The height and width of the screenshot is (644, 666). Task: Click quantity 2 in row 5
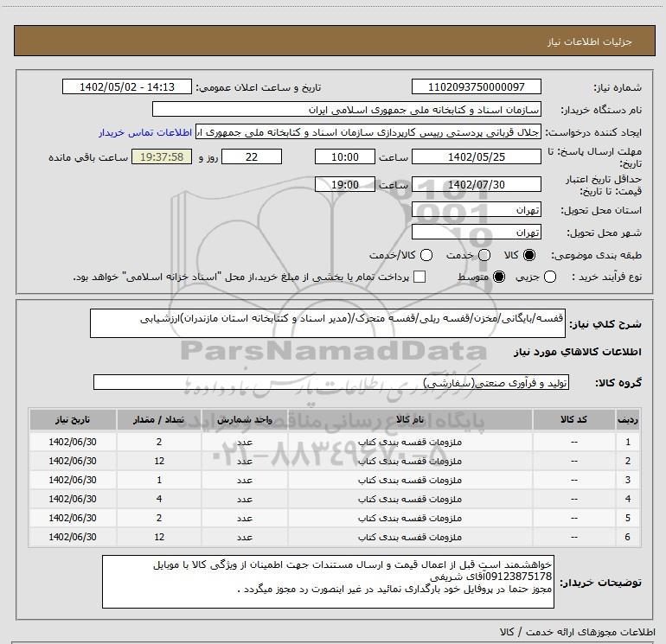coord(159,519)
